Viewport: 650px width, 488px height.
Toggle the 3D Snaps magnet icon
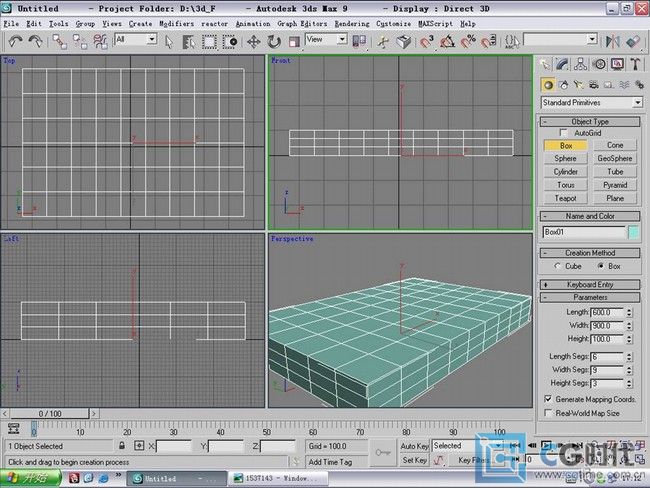pos(426,42)
